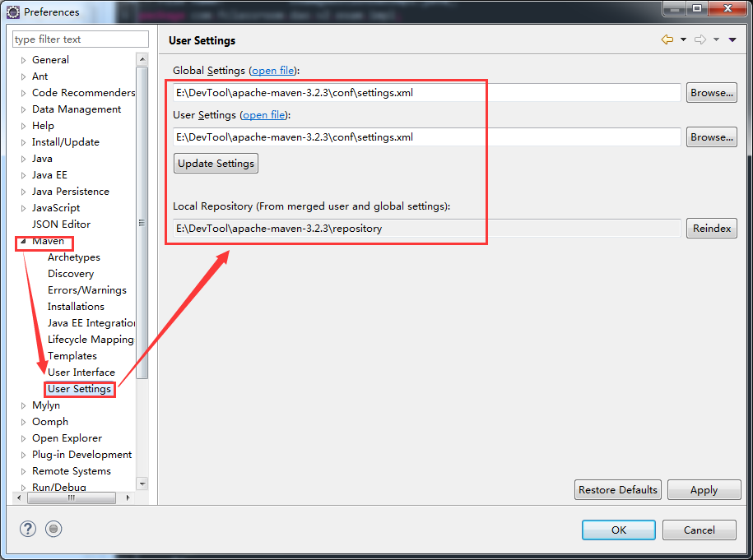This screenshot has height=560, width=753.
Task: Click the Restore Defaults button
Action: click(617, 490)
